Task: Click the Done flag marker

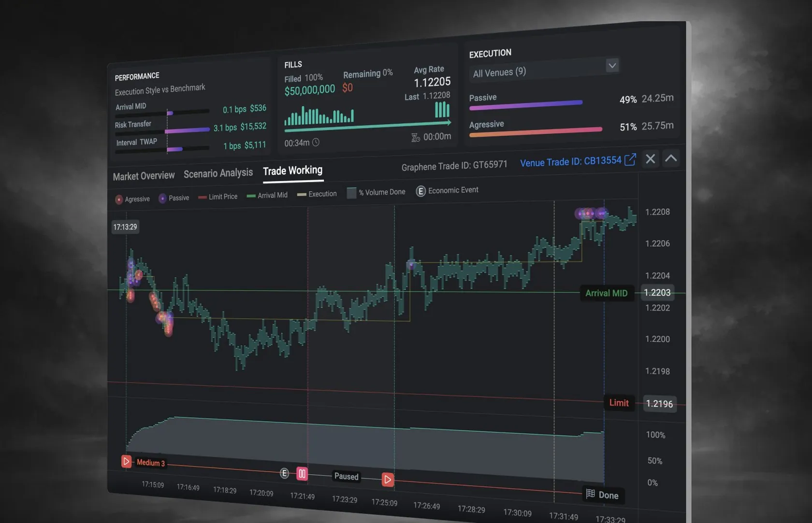Action: coord(602,495)
